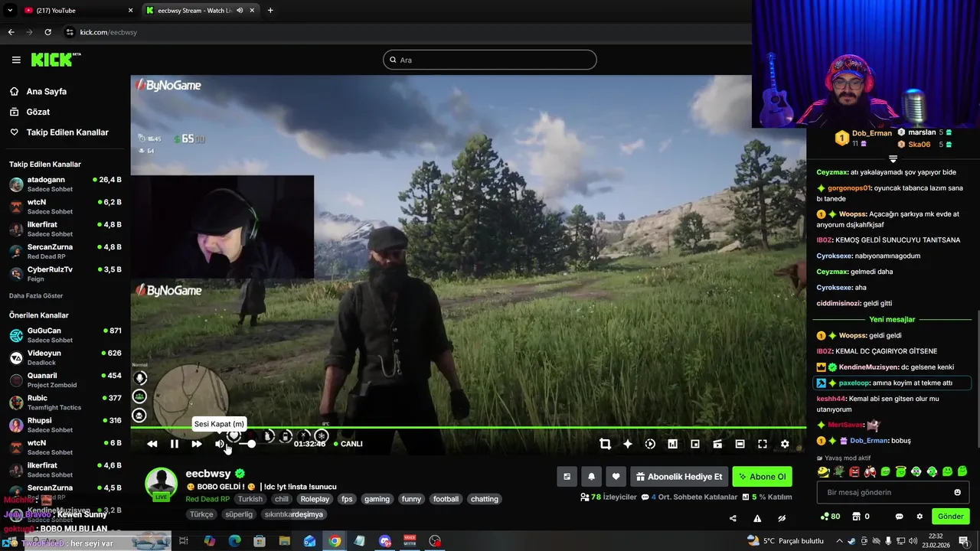980x551 pixels.
Task: Open the Kick hamburger menu
Action: [16, 60]
